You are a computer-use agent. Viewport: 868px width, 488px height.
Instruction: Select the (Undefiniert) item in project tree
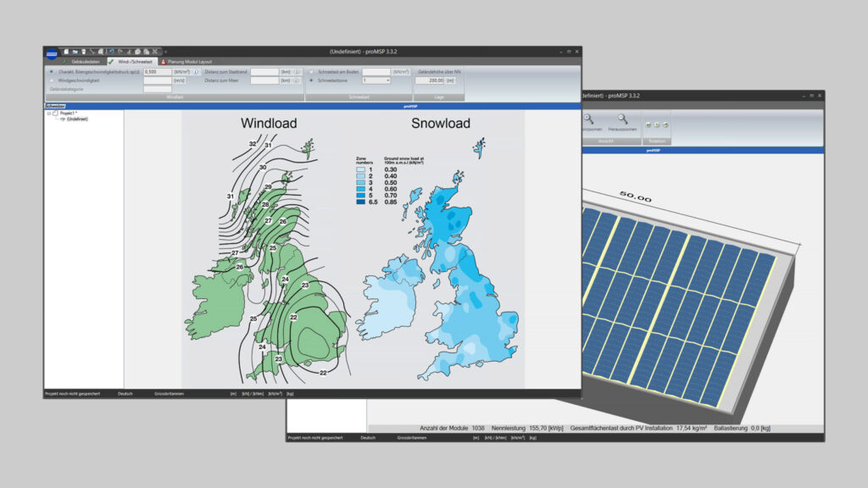pos(76,119)
